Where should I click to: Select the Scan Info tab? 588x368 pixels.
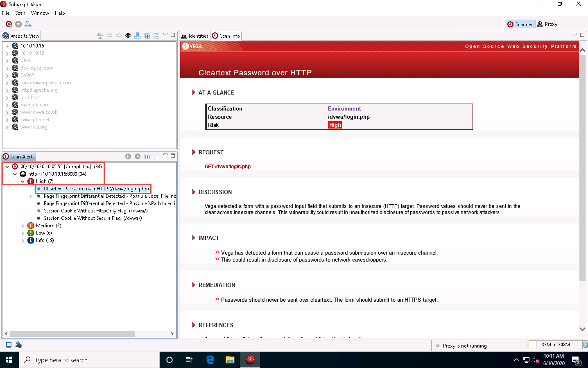click(x=226, y=36)
